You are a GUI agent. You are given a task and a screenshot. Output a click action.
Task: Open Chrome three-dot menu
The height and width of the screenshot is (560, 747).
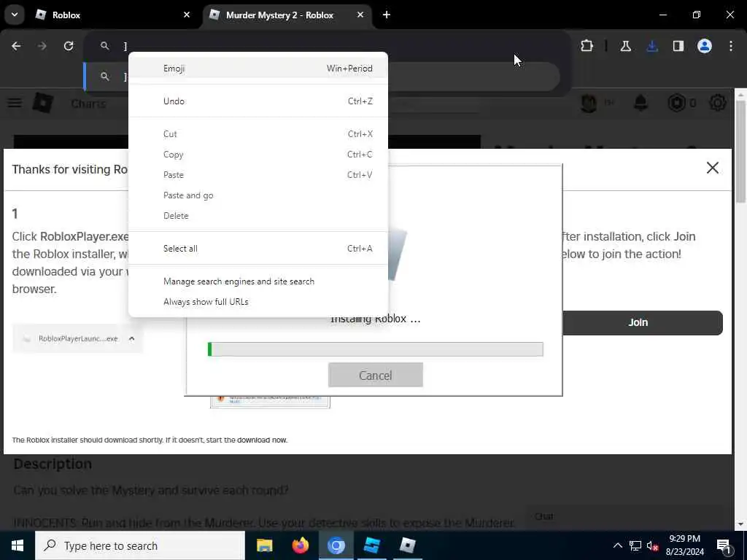(x=731, y=46)
